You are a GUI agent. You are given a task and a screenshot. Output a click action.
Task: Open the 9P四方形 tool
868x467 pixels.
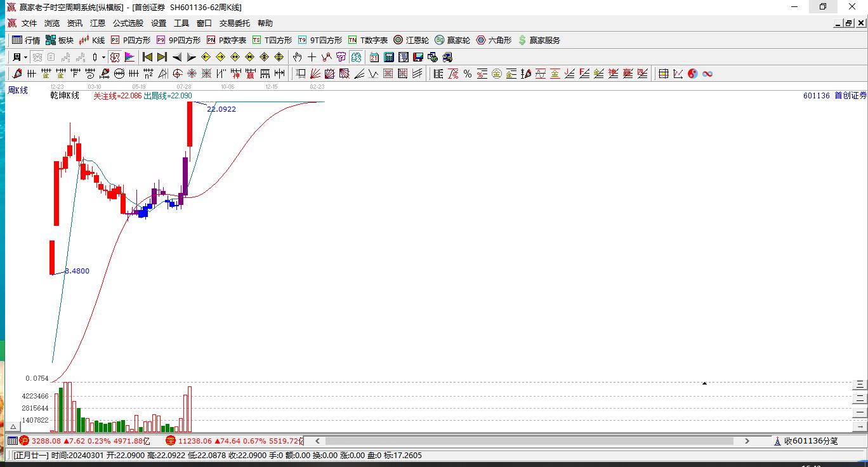[178, 40]
